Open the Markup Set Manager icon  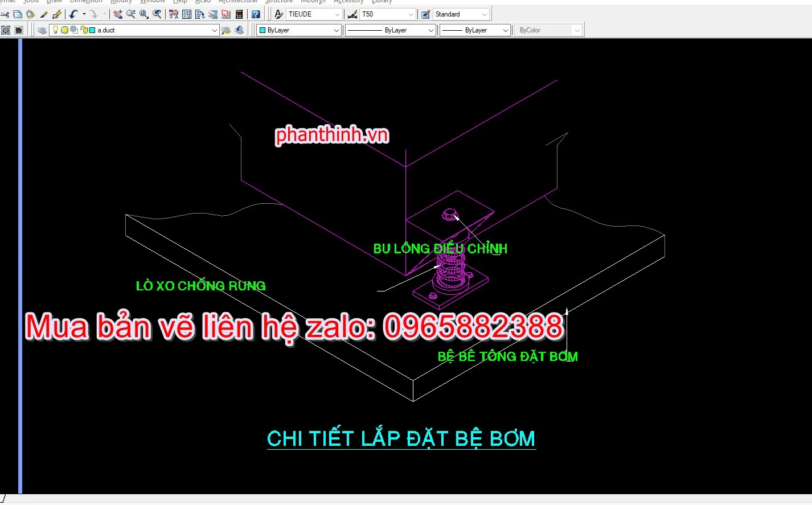pos(226,14)
